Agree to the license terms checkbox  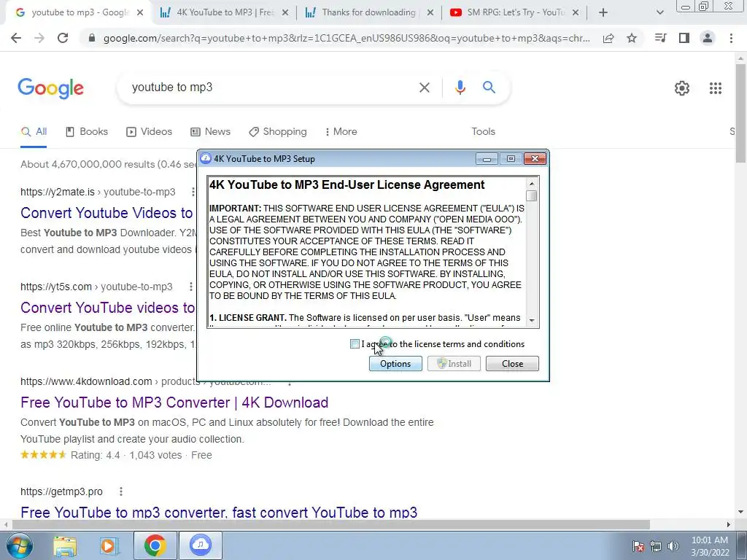(355, 344)
